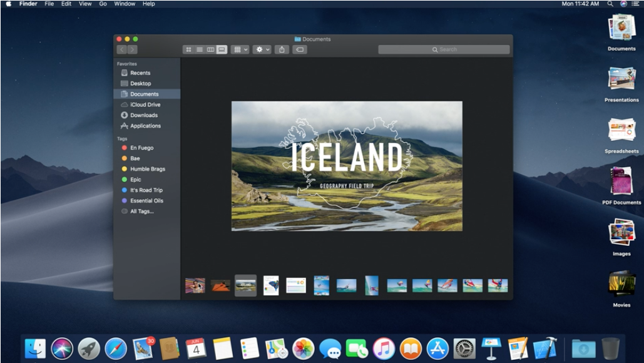Open the Help menu
644x363 pixels.
149,4
